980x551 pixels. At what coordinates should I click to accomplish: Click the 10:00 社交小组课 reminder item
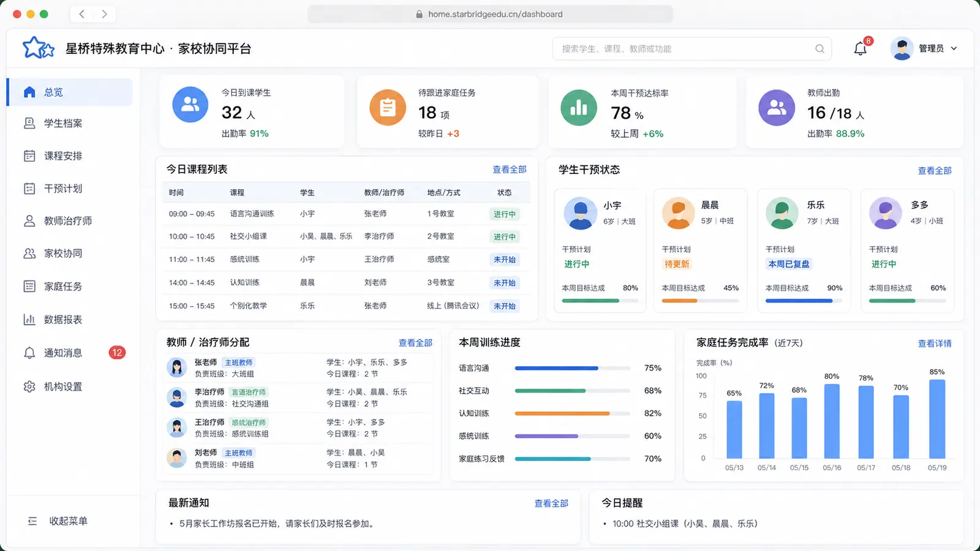click(x=685, y=523)
